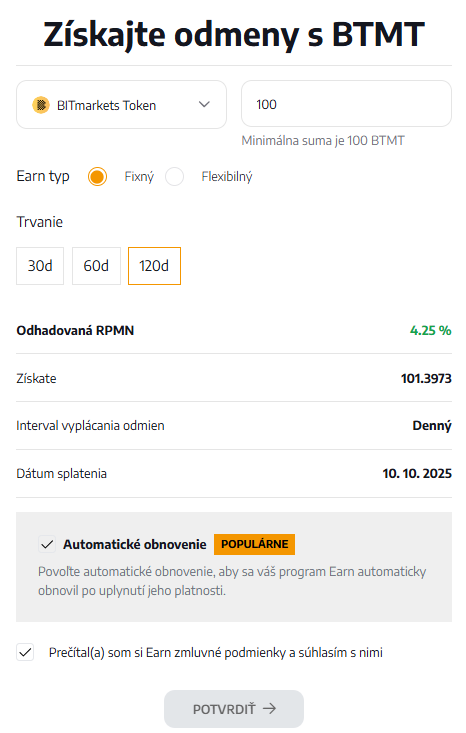
Task: Select the Flexibilný earn type radio button
Action: pos(174,176)
